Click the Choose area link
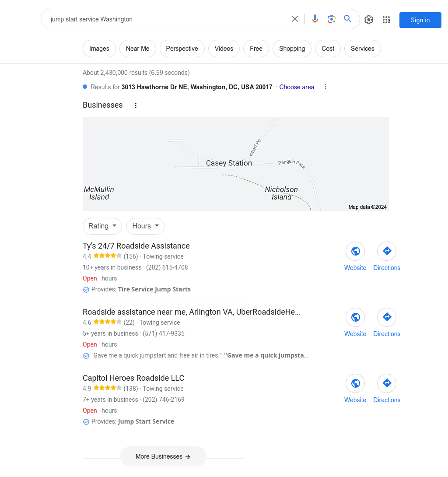This screenshot has width=448, height=477. coord(297,87)
